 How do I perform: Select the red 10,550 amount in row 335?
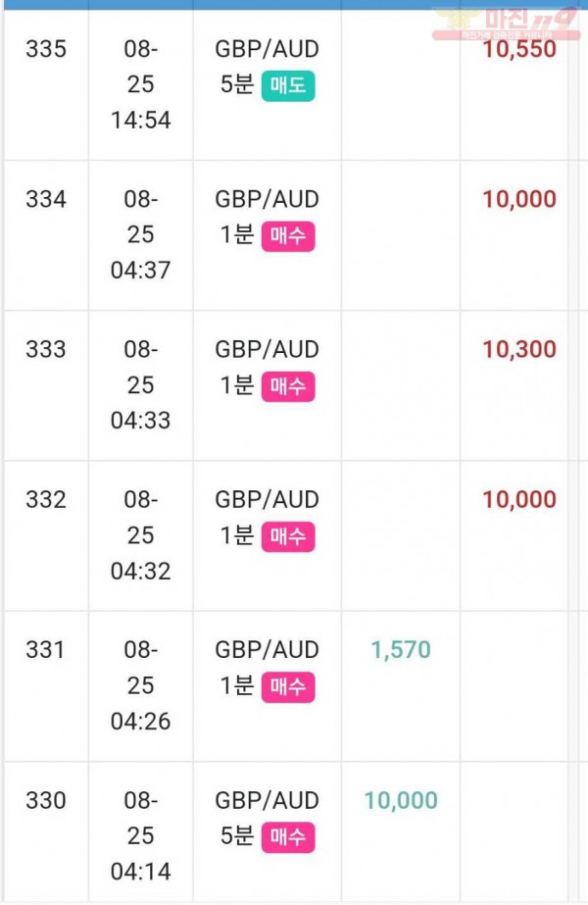coord(519,49)
